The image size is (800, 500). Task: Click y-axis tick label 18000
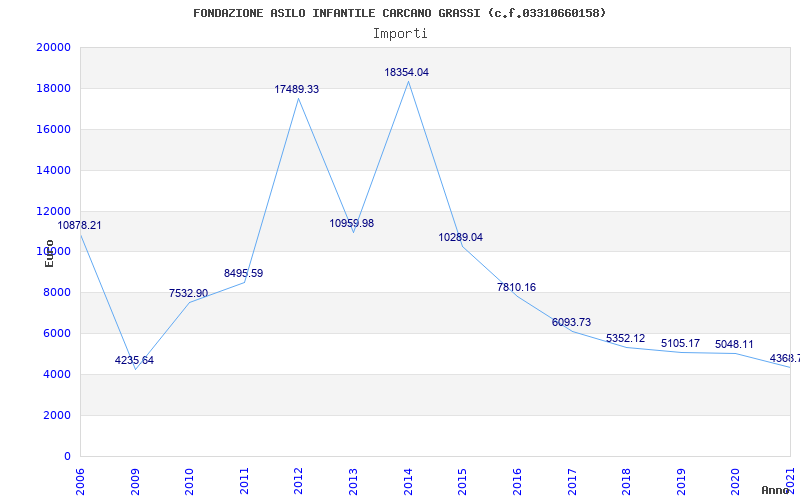[x=54, y=88]
